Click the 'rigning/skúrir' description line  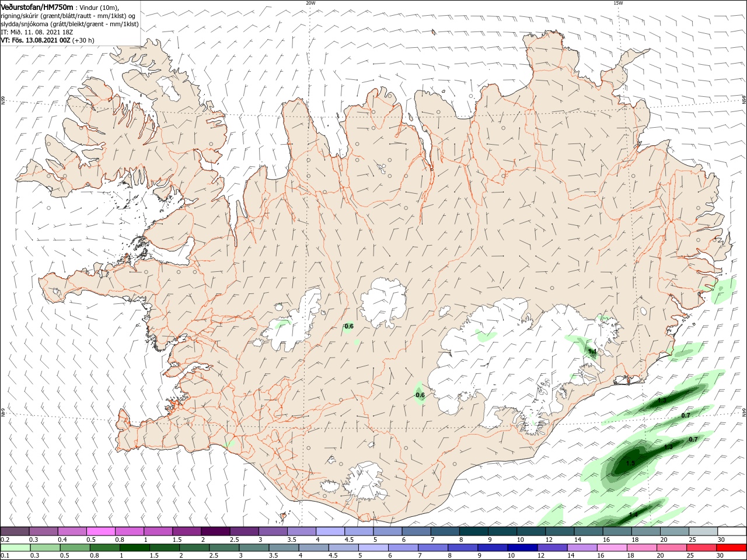(69, 16)
